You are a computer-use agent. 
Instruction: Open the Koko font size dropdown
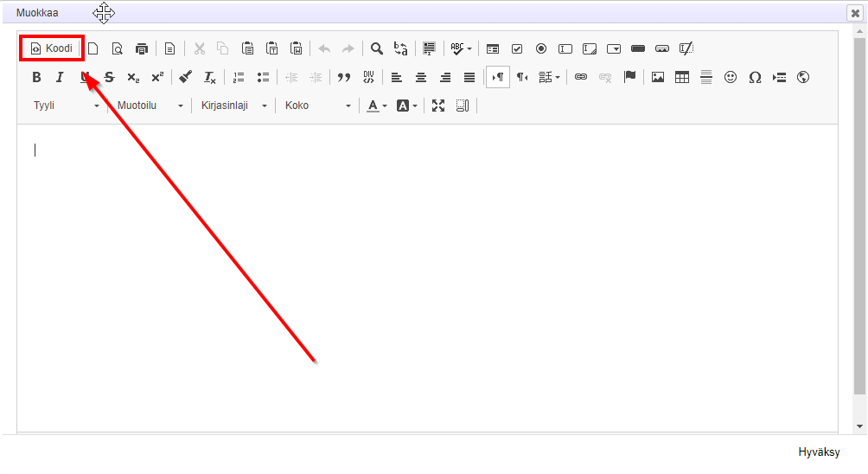pos(317,106)
